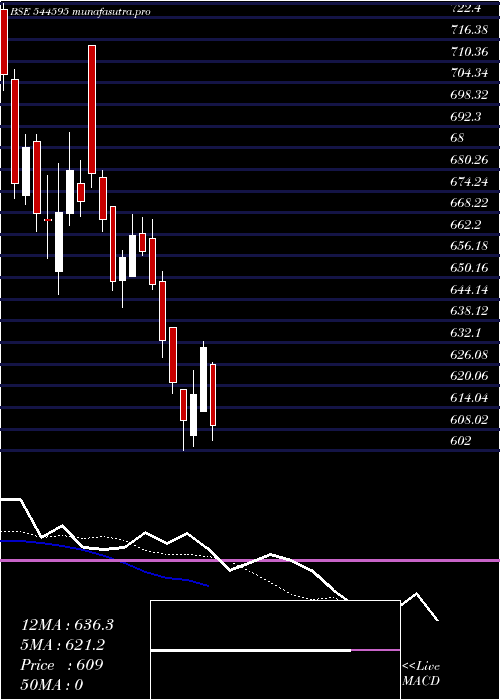
Task: Click the 674.24 price axis label
Action: point(470,181)
